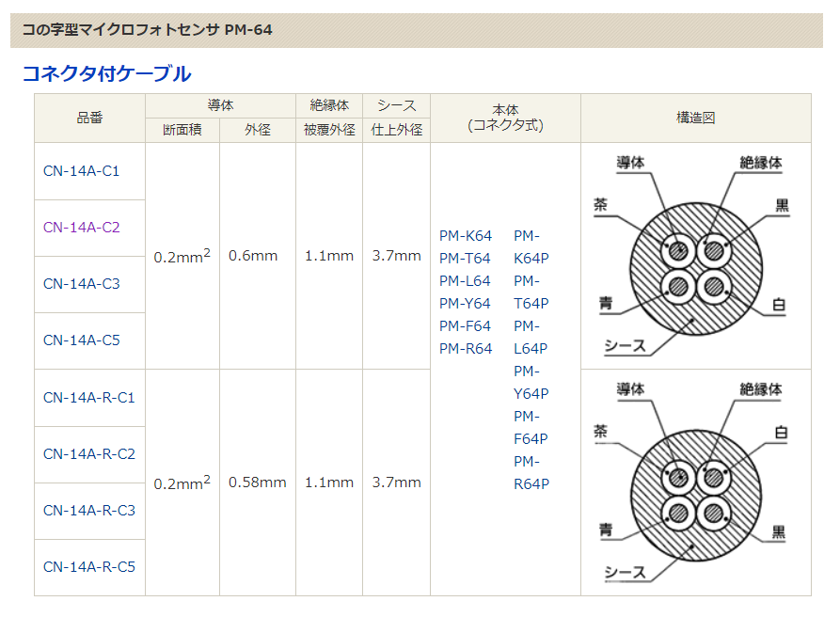Click the 本体 (コネクタ式) column header
The image size is (840, 617).
tap(505, 118)
